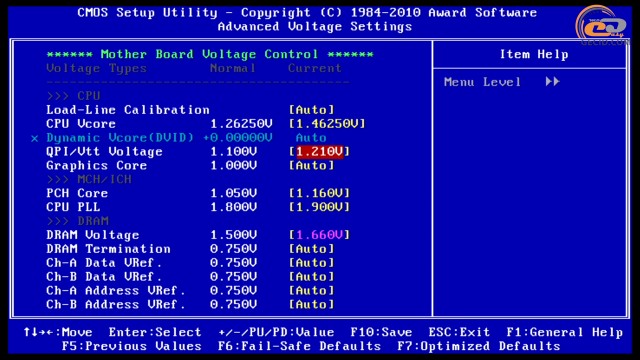This screenshot has width=640, height=360.
Task: Click CPU Vcore normal value 1.26250V
Action: [241, 124]
